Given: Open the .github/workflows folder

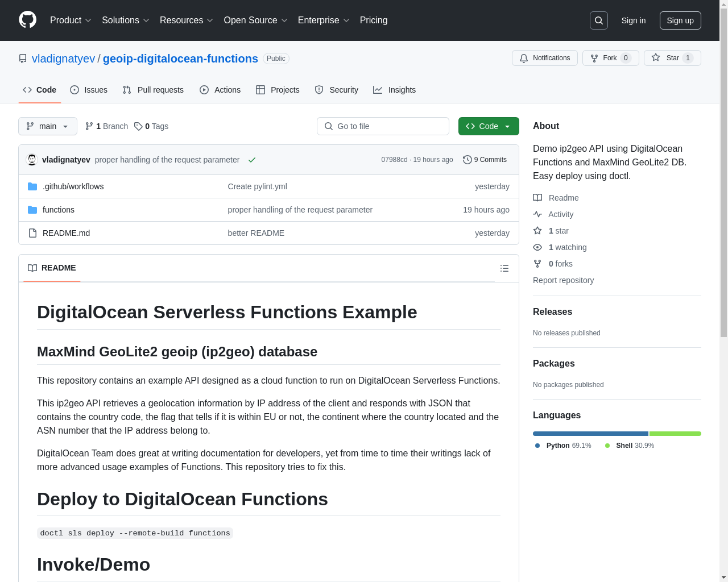Looking at the screenshot, I should pos(73,186).
